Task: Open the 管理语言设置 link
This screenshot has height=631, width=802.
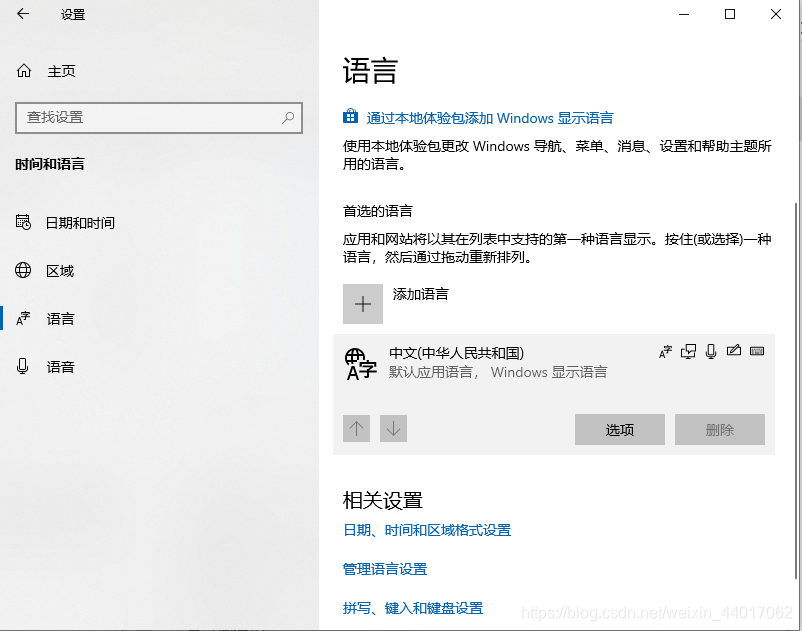Action: tap(385, 569)
